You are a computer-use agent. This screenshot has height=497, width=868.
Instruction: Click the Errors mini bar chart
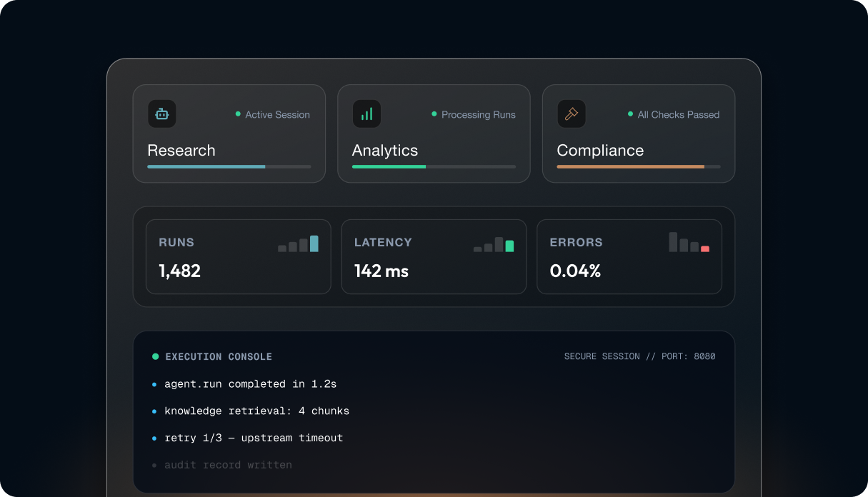(689, 242)
